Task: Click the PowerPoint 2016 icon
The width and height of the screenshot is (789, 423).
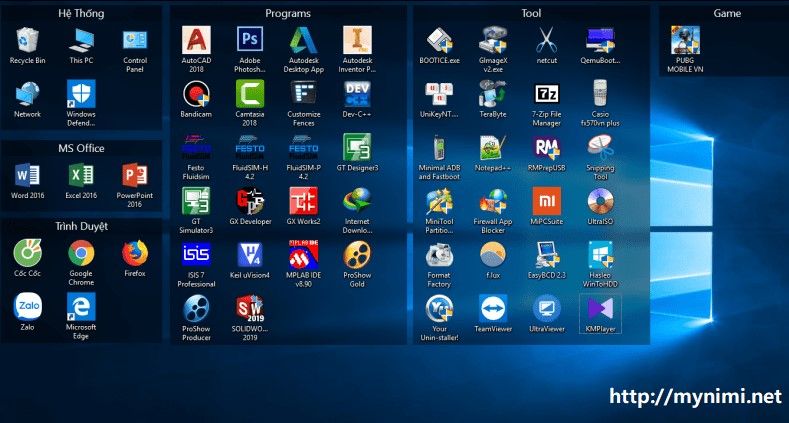Action: point(135,176)
